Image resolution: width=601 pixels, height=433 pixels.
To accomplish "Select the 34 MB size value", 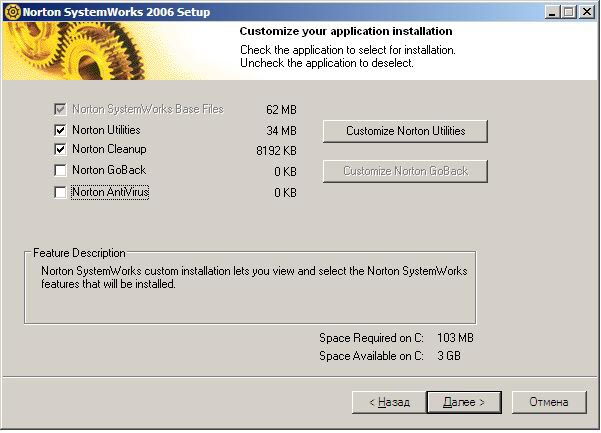I will [281, 131].
